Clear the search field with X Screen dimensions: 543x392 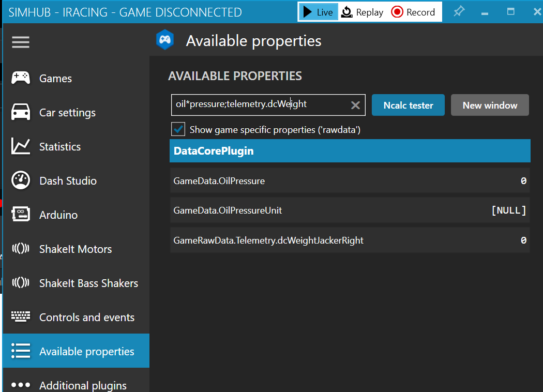355,105
